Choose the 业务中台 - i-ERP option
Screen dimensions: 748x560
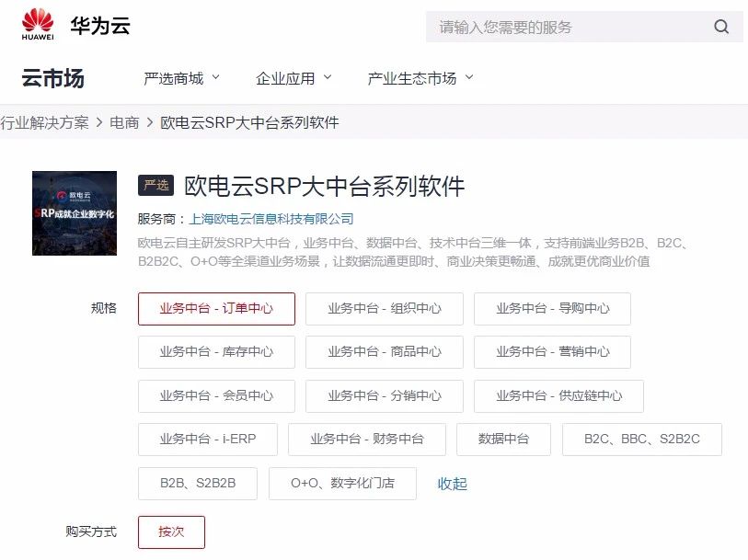(208, 440)
